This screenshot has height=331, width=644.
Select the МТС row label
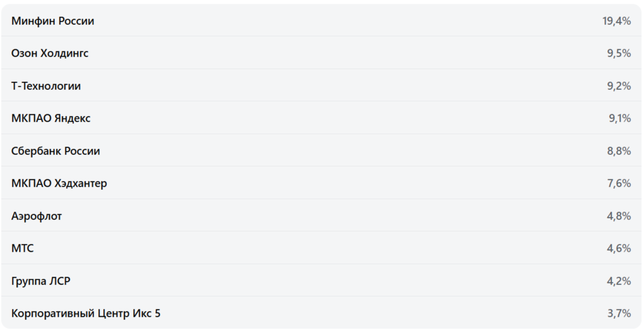point(22,249)
